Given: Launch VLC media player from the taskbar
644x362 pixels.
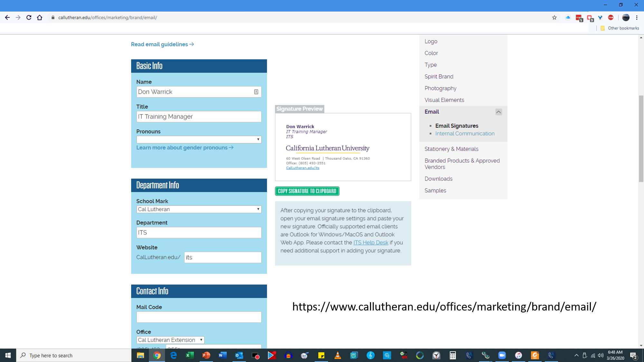Looking at the screenshot, I should (337, 355).
